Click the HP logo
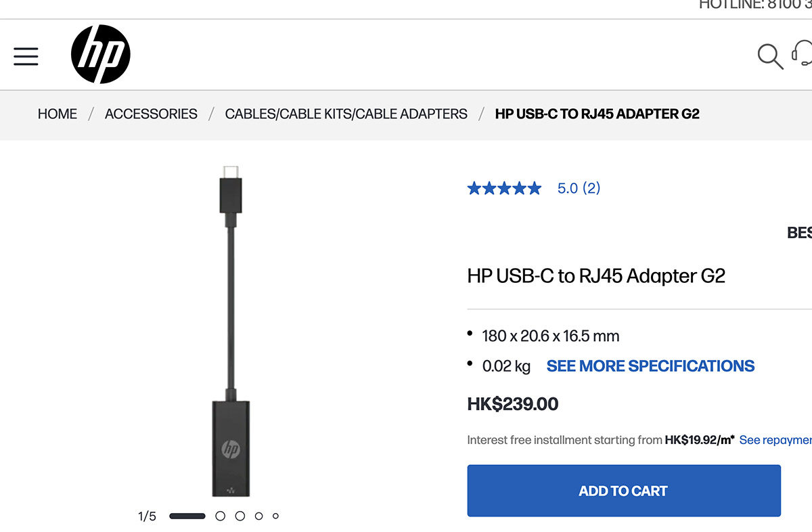Screen dimensions: 812x532 coord(101,54)
